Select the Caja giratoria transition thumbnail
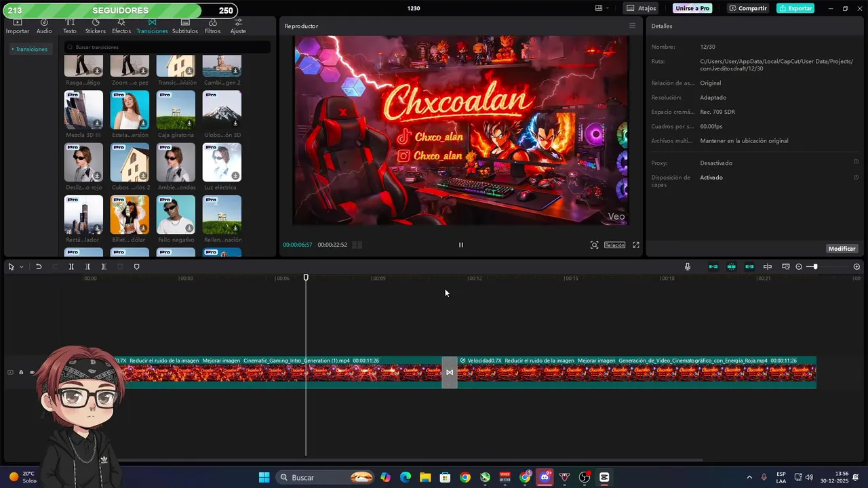The height and width of the screenshot is (488, 868). coord(176,110)
